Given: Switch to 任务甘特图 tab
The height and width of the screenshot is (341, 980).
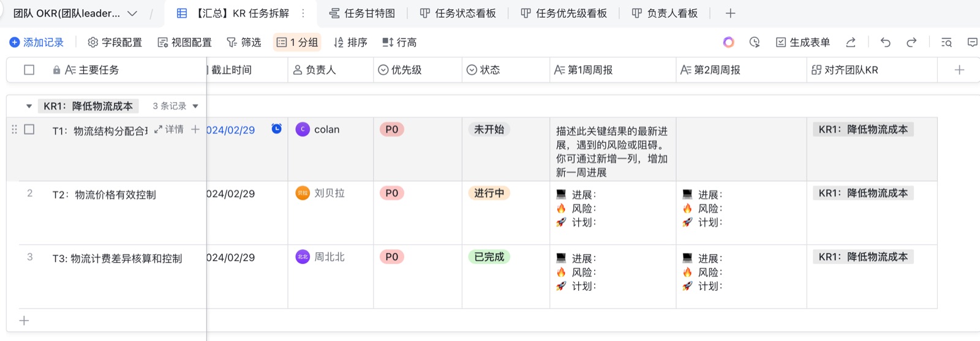Looking at the screenshot, I should [x=362, y=13].
